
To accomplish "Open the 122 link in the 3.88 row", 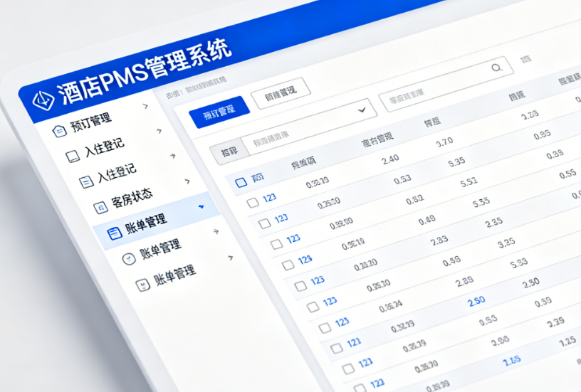I will [x=377, y=383].
